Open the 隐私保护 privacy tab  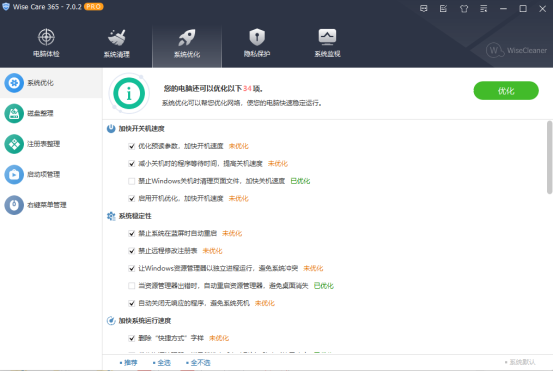[x=257, y=43]
